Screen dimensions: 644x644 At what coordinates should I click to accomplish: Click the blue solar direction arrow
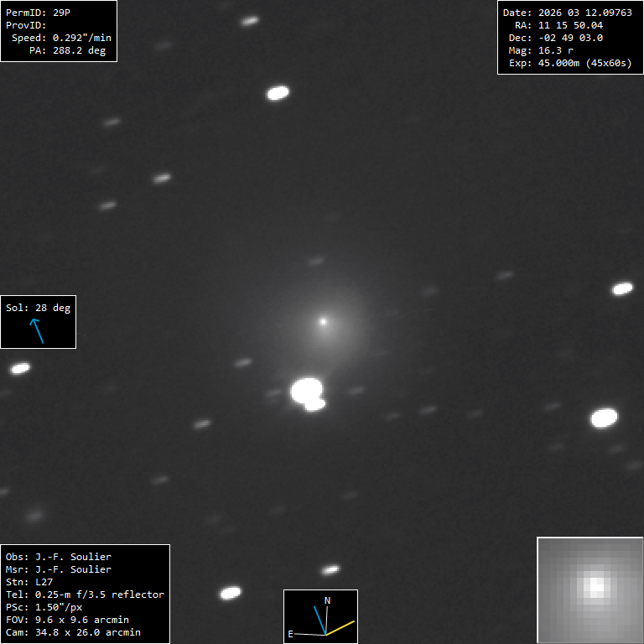point(37,330)
